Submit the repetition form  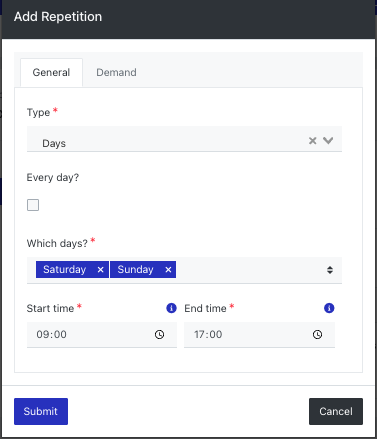pyautogui.click(x=41, y=411)
